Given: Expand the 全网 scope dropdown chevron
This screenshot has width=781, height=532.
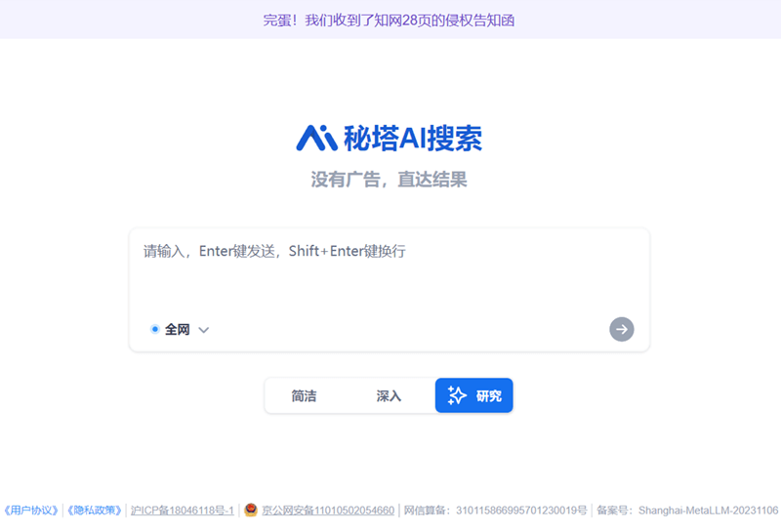Looking at the screenshot, I should click(x=204, y=330).
